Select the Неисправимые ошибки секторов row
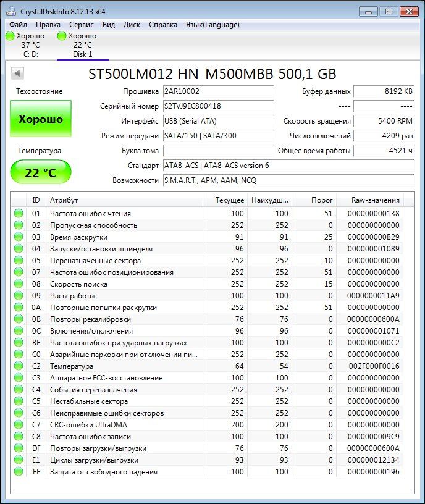The width and height of the screenshot is (425, 504). (x=208, y=413)
